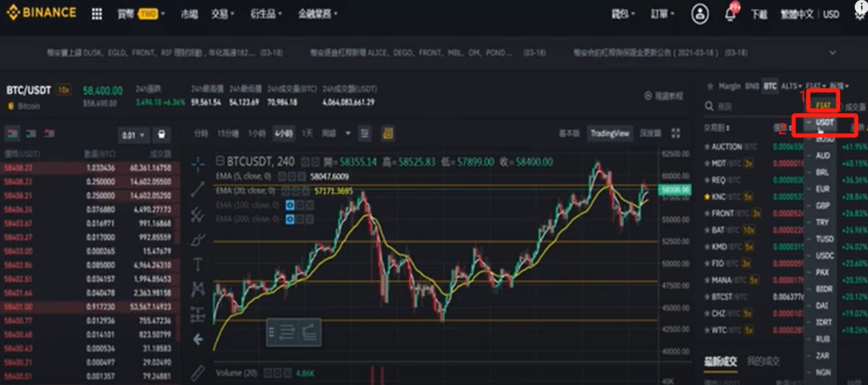Viewport: 868px width, 385px height.
Task: Click the 下載 link
Action: click(x=759, y=14)
